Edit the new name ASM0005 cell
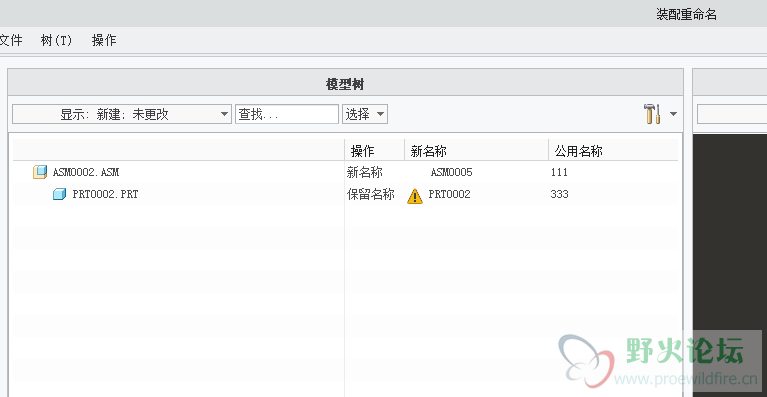Viewport: 767px width, 397px height. point(451,172)
